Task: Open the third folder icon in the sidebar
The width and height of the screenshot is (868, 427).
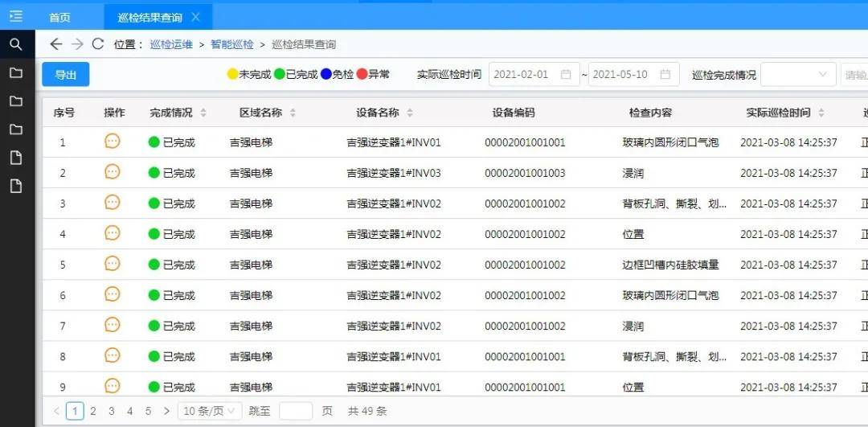Action: pos(16,129)
